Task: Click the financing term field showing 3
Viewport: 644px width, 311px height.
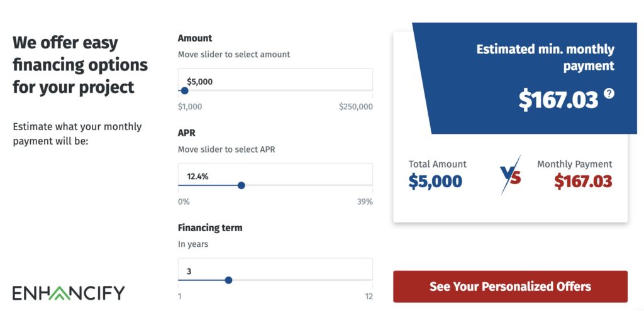Action: click(275, 269)
